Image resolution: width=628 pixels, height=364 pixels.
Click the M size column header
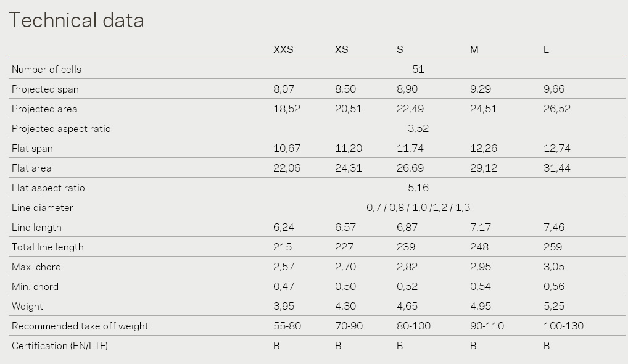(474, 49)
